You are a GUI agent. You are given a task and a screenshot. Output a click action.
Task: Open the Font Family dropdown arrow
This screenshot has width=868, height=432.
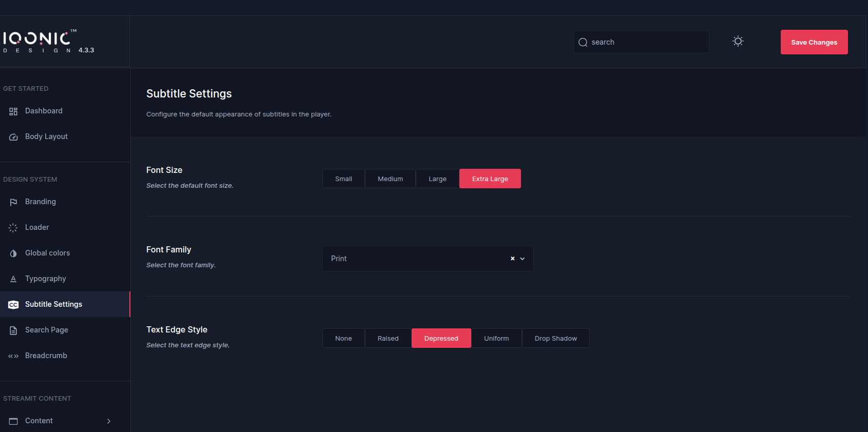click(x=523, y=259)
